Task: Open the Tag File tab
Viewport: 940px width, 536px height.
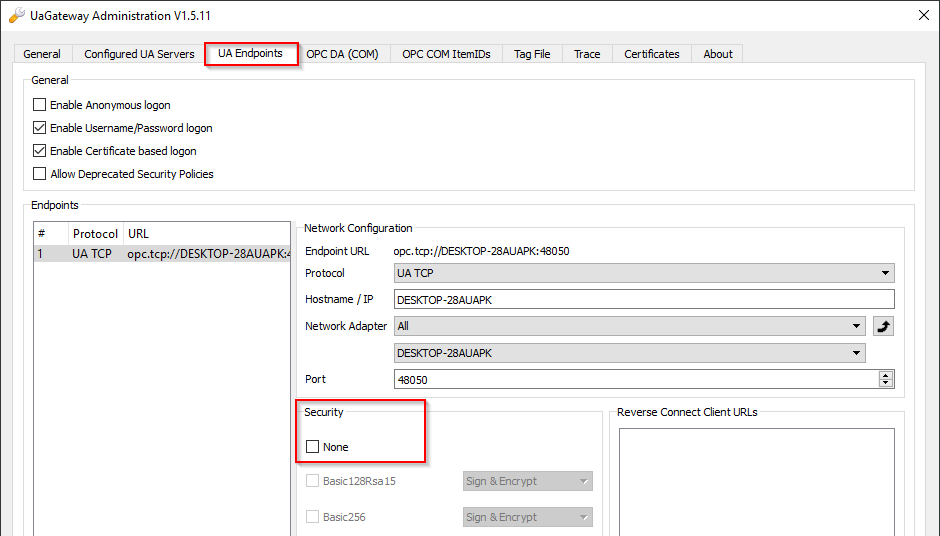Action: tap(532, 54)
